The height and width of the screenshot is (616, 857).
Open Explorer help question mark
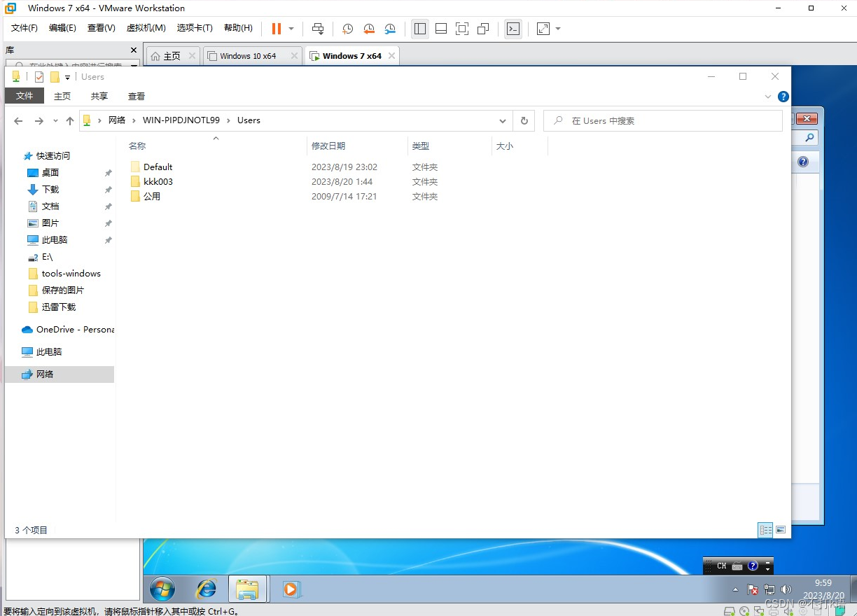pos(783,97)
